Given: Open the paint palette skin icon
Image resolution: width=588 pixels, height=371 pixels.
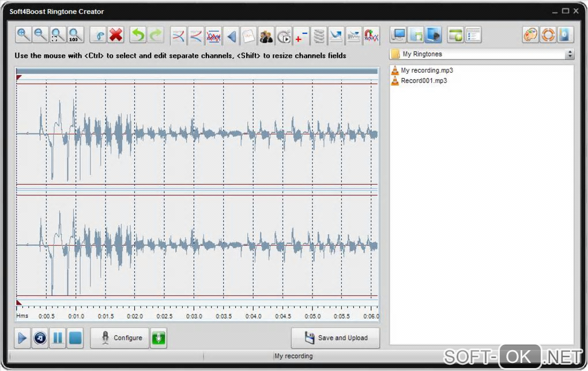Looking at the screenshot, I should click(x=531, y=35).
